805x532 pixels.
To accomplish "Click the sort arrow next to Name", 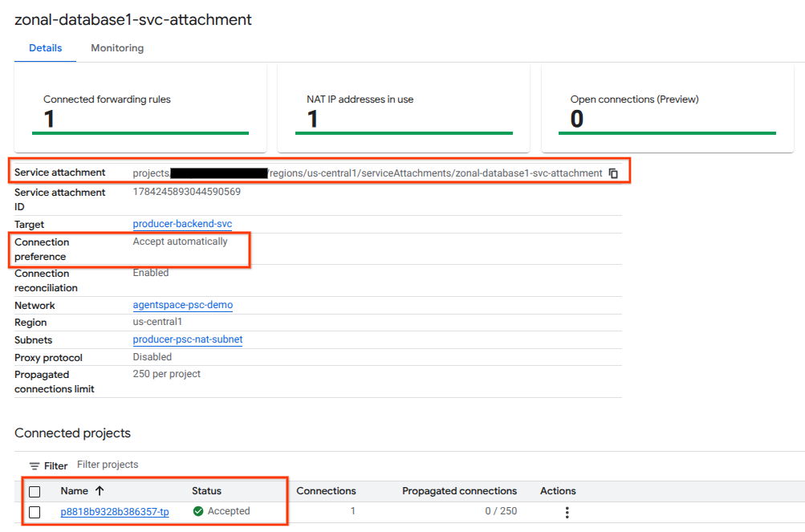I will 100,491.
